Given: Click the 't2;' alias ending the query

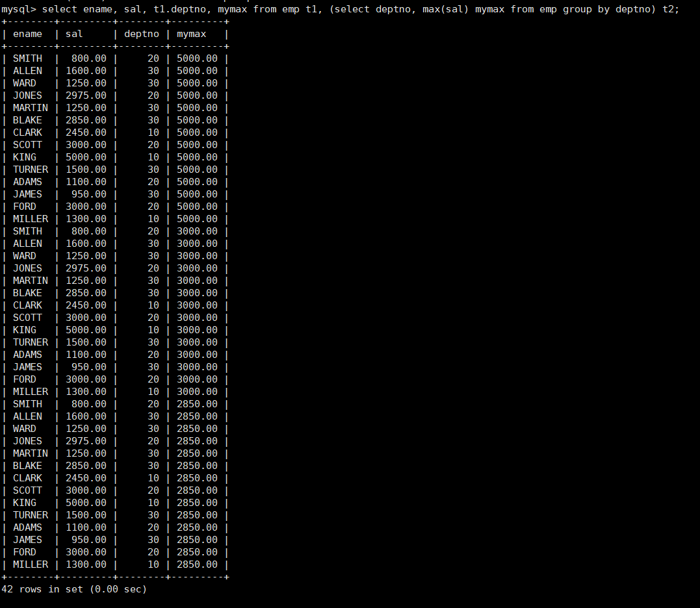Looking at the screenshot, I should pos(671,9).
